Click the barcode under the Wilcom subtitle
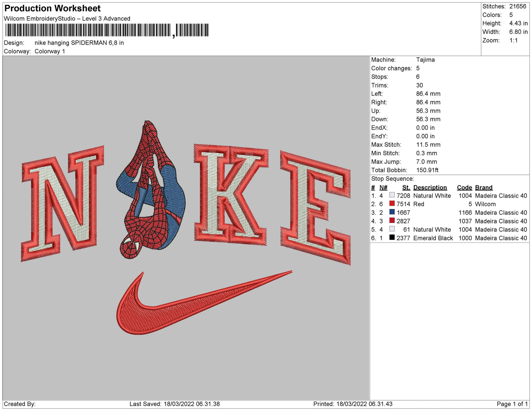The image size is (532, 411). click(x=107, y=30)
